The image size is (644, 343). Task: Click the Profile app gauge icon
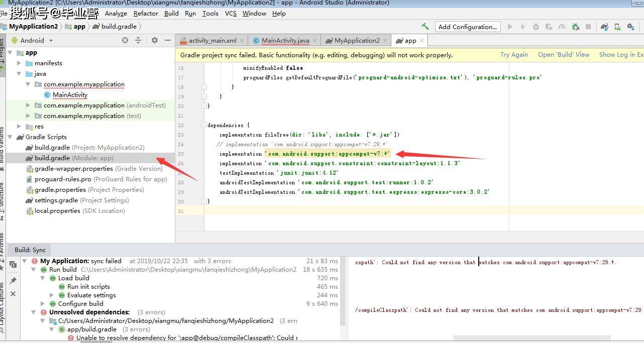pos(563,27)
